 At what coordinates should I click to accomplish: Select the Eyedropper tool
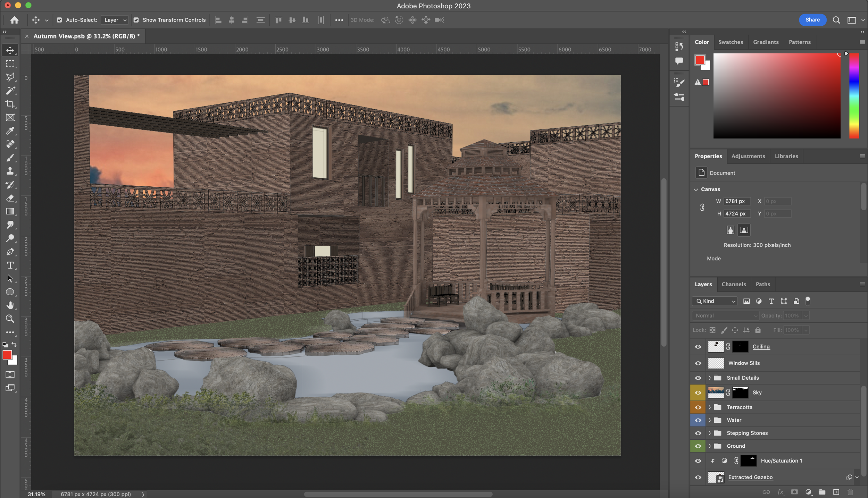pos(10,131)
